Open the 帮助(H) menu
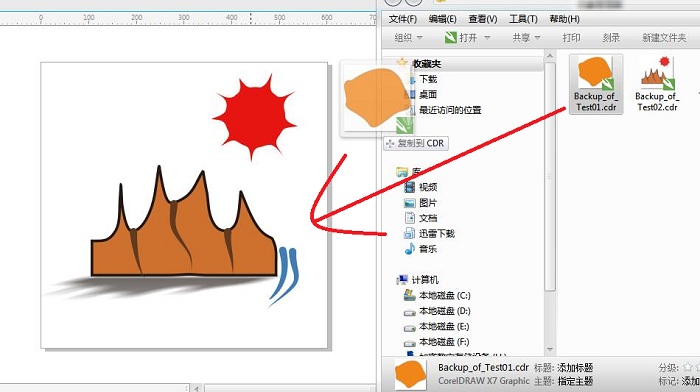Screen dimensions: 700x392 coord(564,19)
